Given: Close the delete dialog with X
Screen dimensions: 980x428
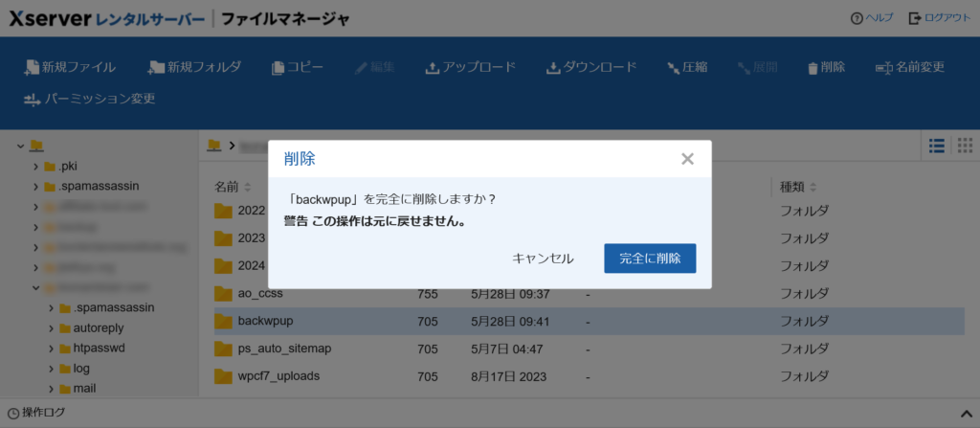Looking at the screenshot, I should [x=687, y=159].
